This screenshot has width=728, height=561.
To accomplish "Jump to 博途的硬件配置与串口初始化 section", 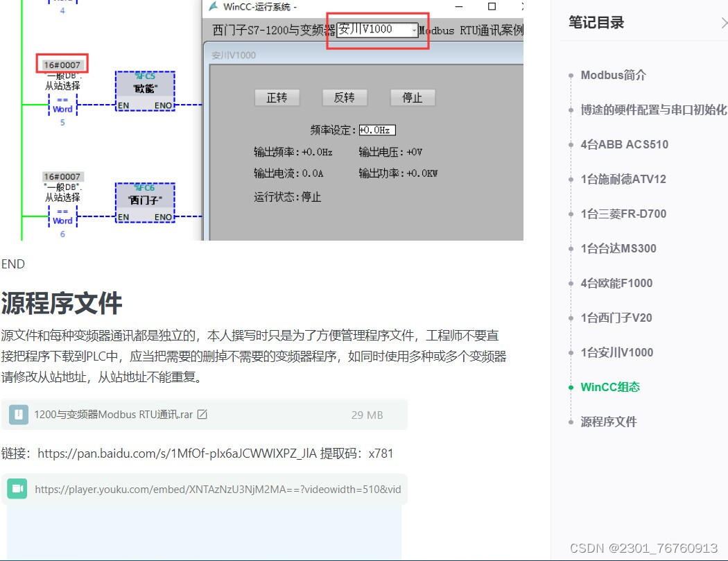I will click(x=653, y=110).
